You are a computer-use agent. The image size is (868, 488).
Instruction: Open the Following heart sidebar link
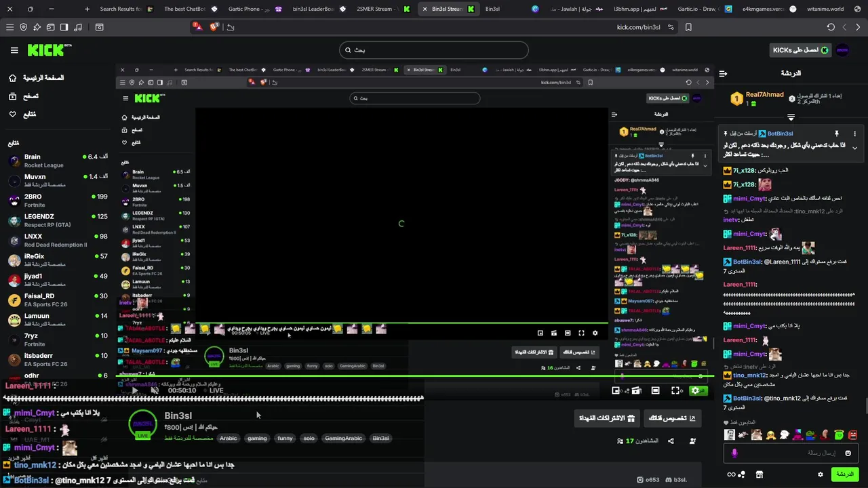tap(24, 114)
